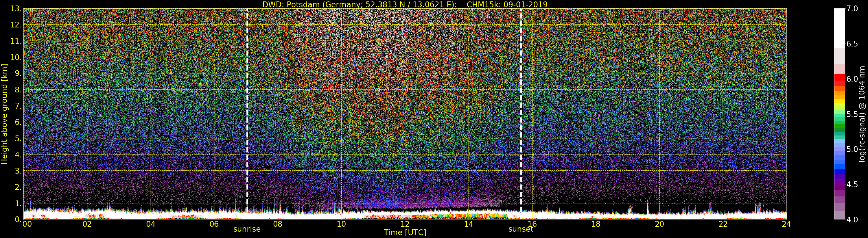This screenshot has width=868, height=238.
Task: Click the colorbar value "6.0"
Action: (x=852, y=79)
